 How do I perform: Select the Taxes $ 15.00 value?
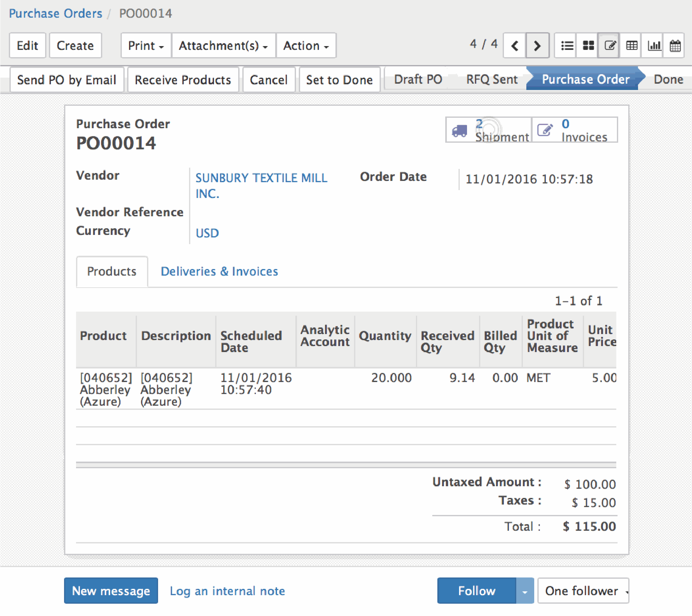point(594,503)
